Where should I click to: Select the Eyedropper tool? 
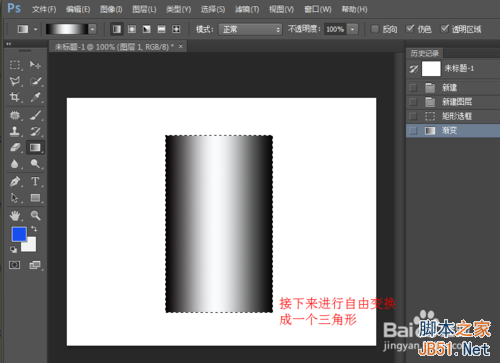[x=35, y=97]
